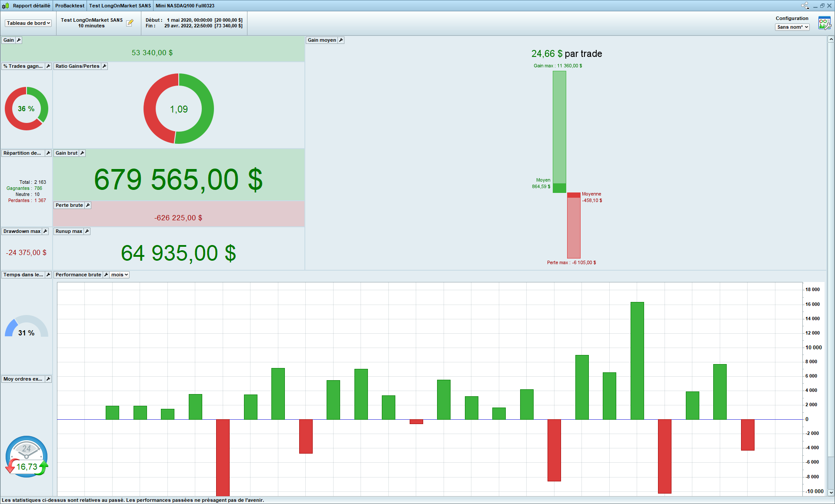The image size is (835, 504).
Task: Click the wrench icon beside Perte brute
Action: point(87,205)
